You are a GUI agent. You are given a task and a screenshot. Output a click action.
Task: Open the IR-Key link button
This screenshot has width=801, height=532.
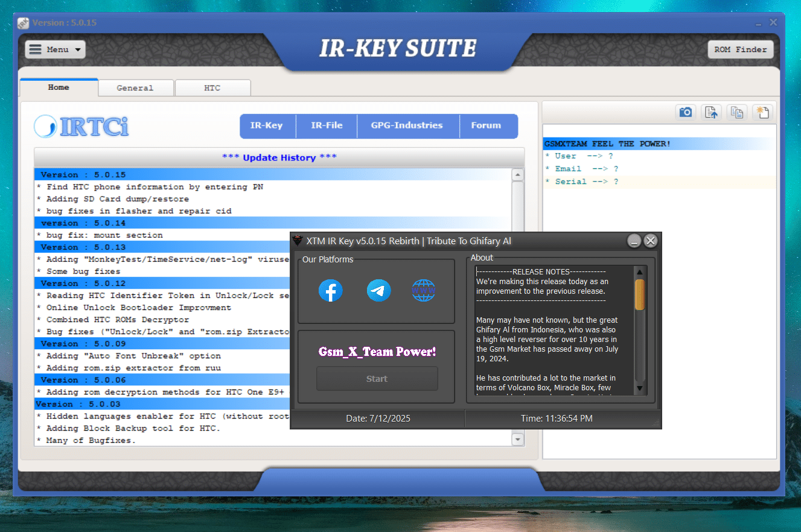pos(266,126)
